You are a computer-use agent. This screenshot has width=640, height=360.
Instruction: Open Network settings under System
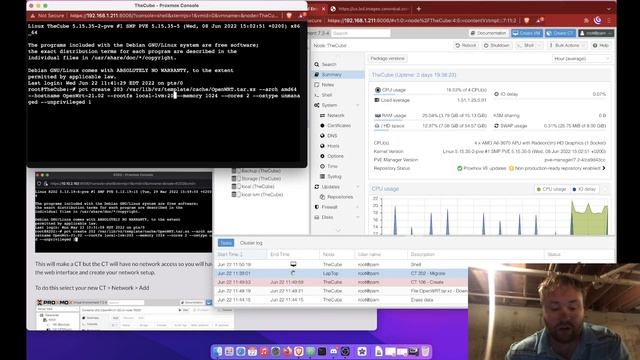click(x=336, y=116)
